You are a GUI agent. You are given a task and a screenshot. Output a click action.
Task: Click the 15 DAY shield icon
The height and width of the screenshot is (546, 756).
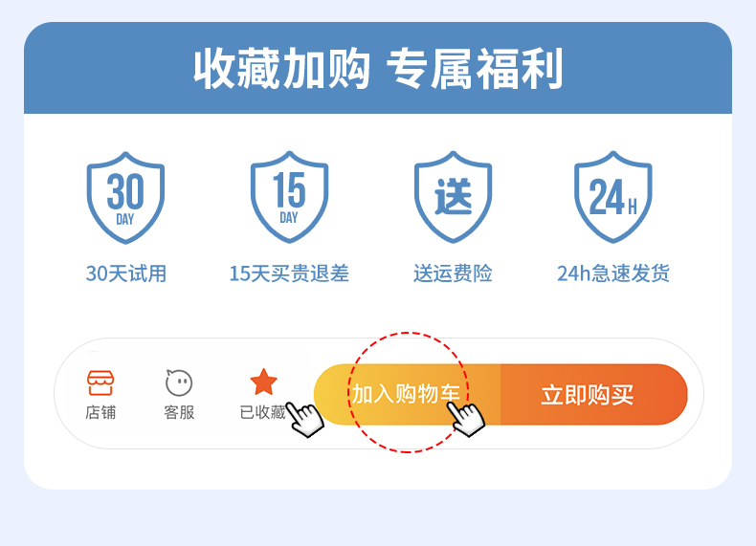(x=289, y=197)
